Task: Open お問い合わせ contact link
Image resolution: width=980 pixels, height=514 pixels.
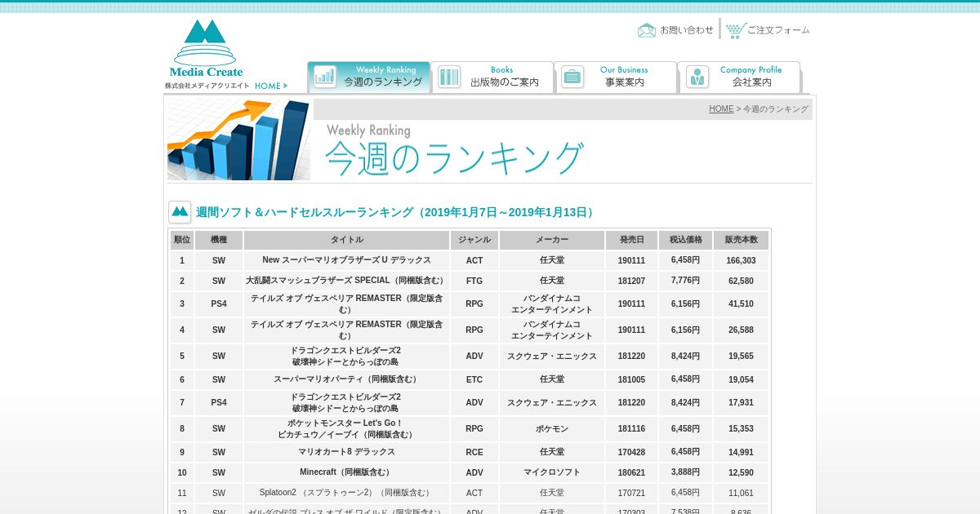Action: pyautogui.click(x=687, y=30)
